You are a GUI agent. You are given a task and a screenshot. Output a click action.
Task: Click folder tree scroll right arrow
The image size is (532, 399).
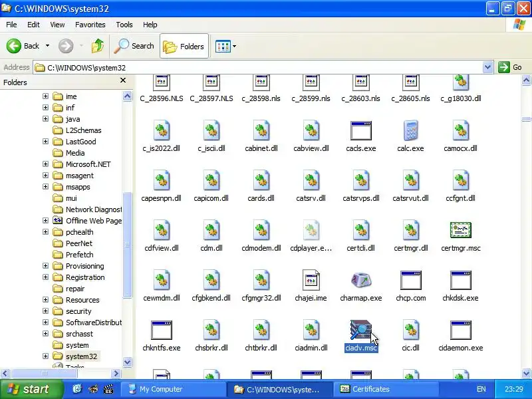coord(116,373)
